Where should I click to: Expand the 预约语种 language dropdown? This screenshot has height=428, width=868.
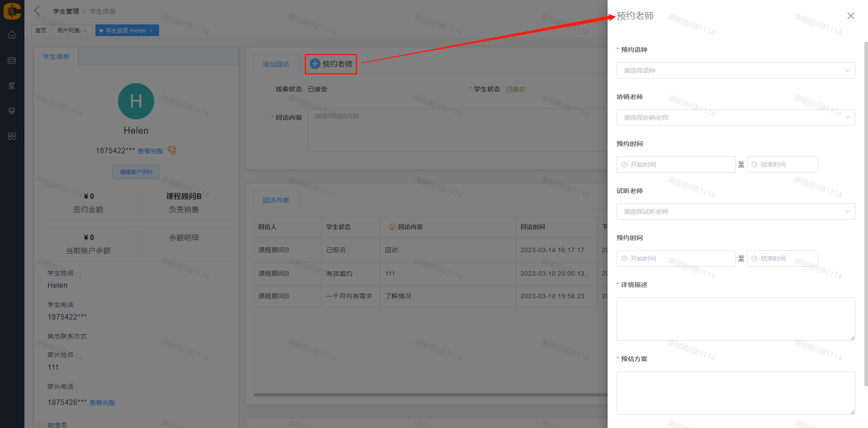click(736, 71)
